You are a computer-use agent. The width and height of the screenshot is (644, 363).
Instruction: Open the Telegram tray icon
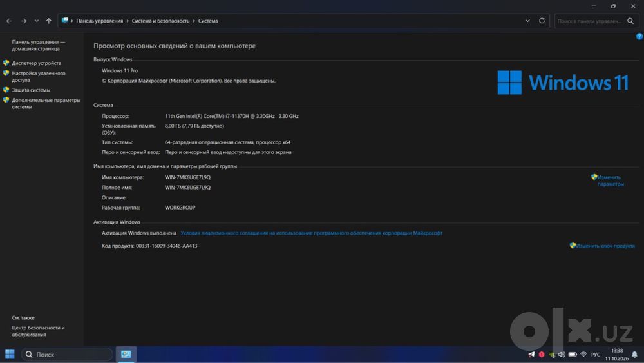point(531,355)
